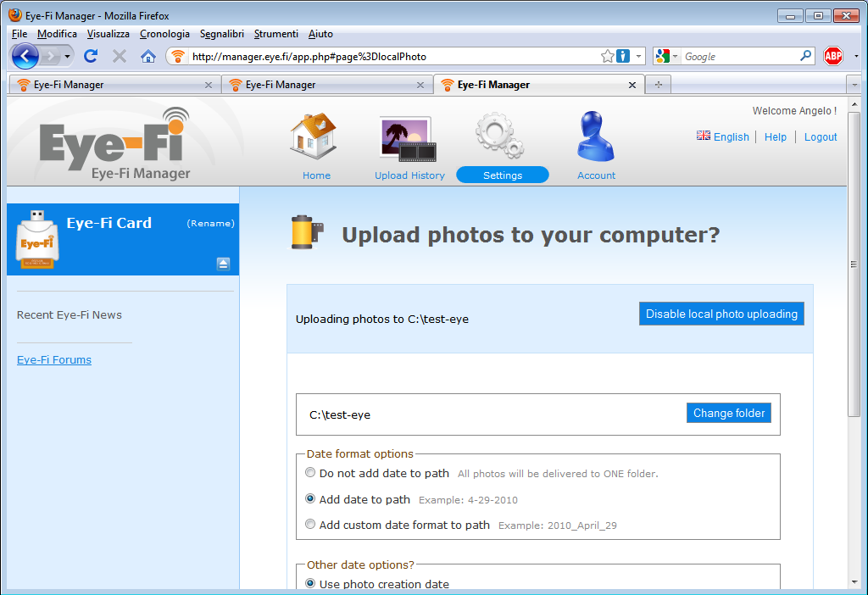Image resolution: width=868 pixels, height=595 pixels.
Task: Click the Eye-Fi card image icon
Action: [x=37, y=240]
